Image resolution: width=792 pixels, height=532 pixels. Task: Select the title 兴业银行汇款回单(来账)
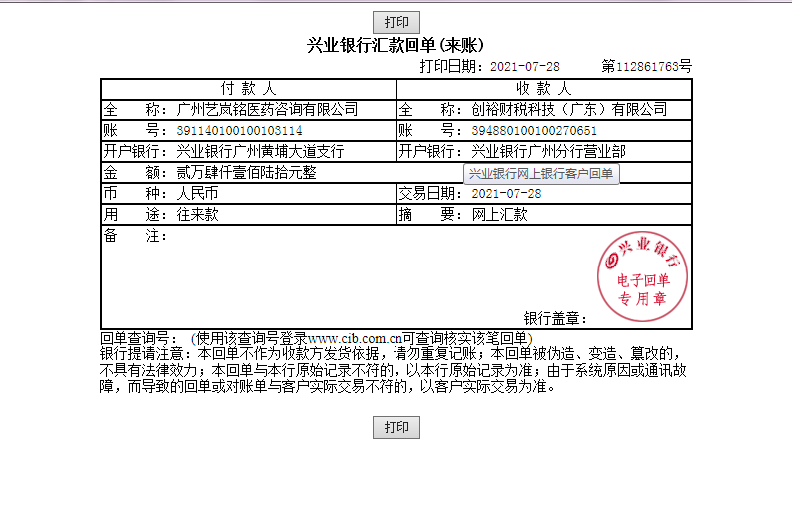395,46
